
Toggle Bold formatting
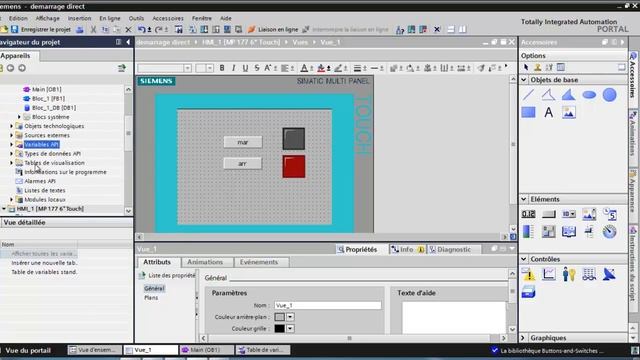[x=222, y=68]
